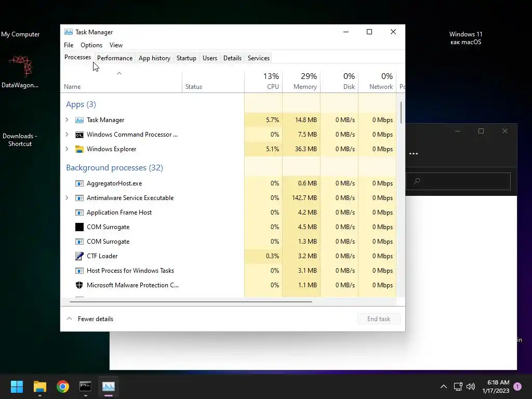Open the File menu
This screenshot has width=532, height=399.
click(x=69, y=45)
